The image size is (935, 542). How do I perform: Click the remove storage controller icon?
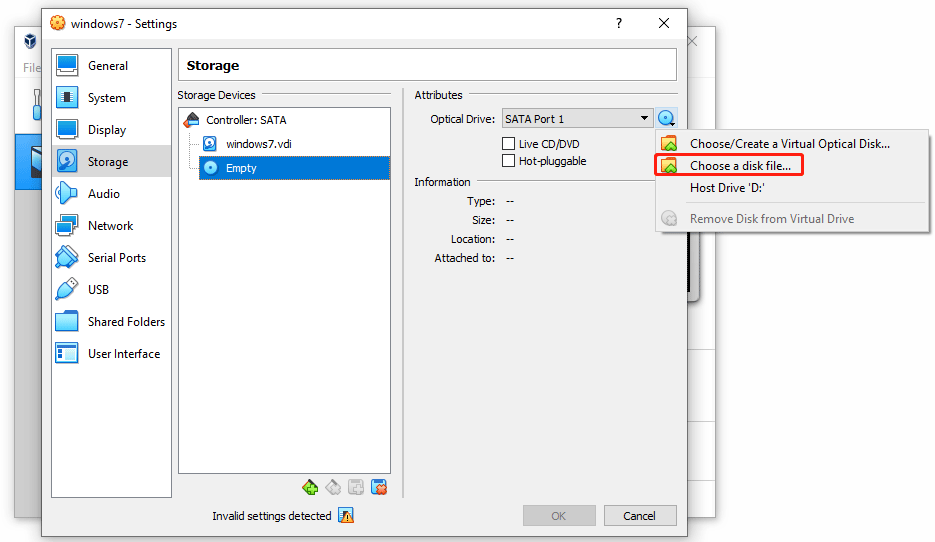[x=333, y=488]
